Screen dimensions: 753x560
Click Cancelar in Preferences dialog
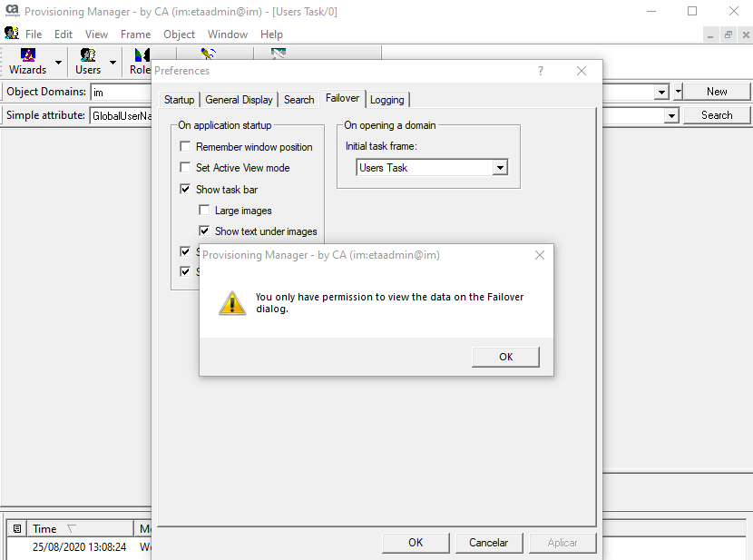488,543
